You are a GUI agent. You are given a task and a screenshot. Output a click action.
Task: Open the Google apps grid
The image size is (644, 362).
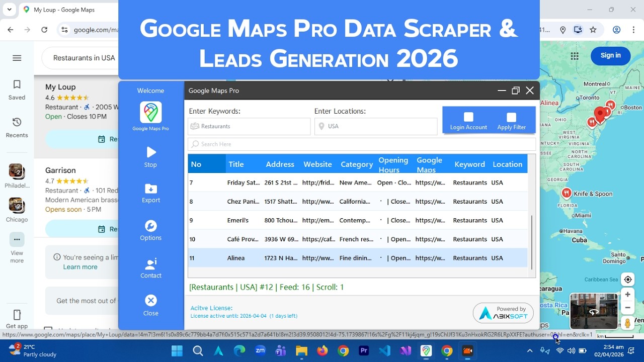coord(575,56)
